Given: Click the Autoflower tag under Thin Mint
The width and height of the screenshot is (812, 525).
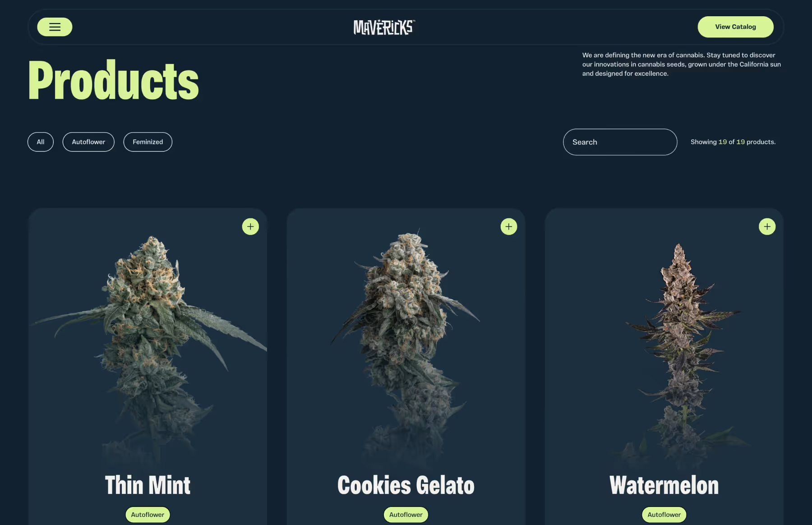Looking at the screenshot, I should click(x=148, y=515).
